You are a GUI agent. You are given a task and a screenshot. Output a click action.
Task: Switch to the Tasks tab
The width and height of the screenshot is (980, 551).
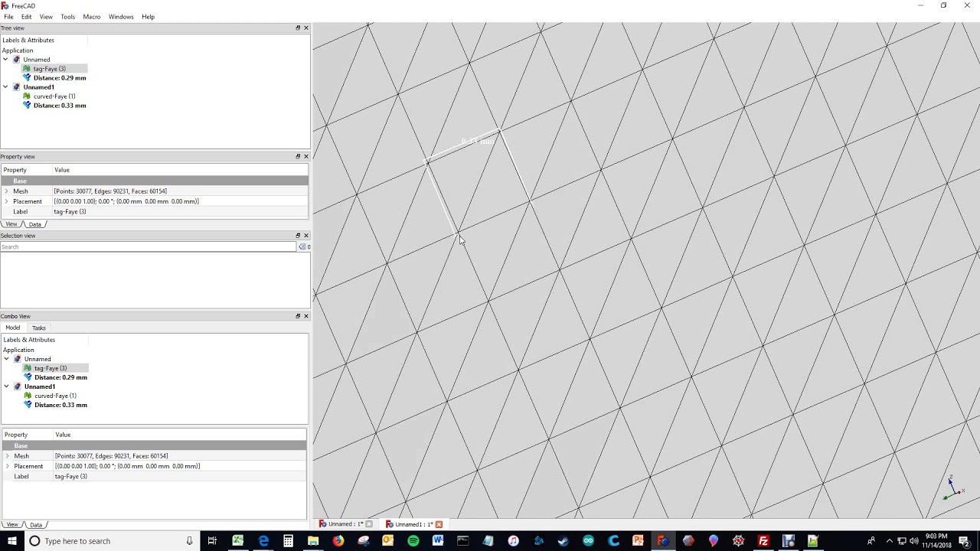click(x=39, y=328)
